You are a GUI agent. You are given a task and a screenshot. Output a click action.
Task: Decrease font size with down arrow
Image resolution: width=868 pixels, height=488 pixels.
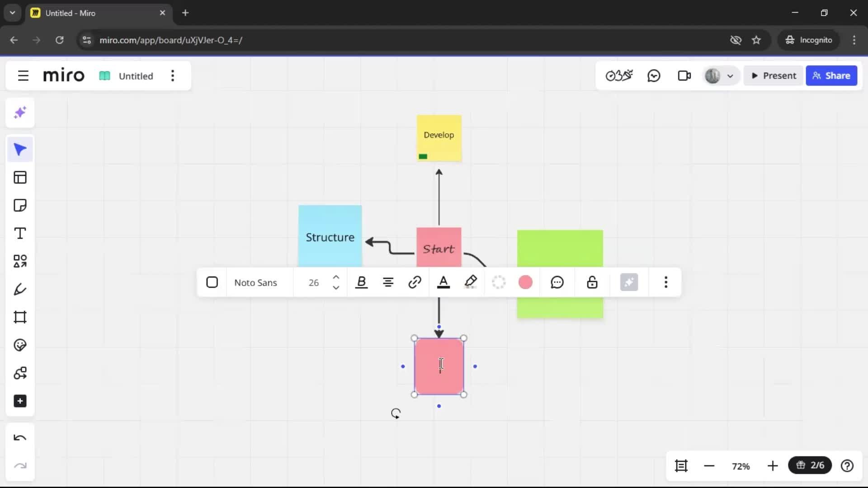coord(336,288)
